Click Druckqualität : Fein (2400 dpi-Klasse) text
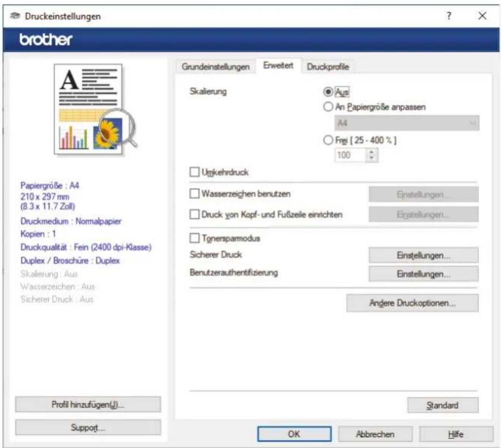This screenshot has height=448, width=501. click(x=86, y=247)
